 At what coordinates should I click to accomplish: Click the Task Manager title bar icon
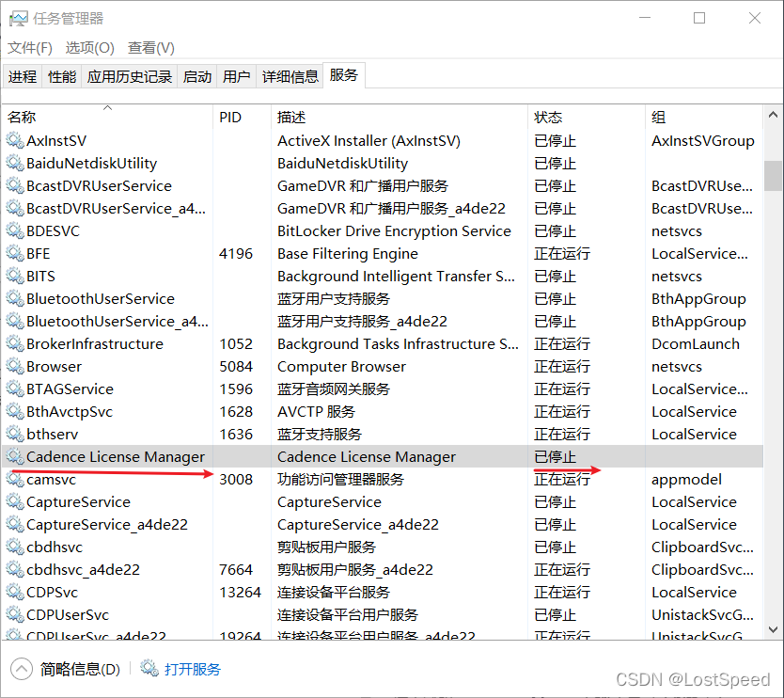point(18,19)
